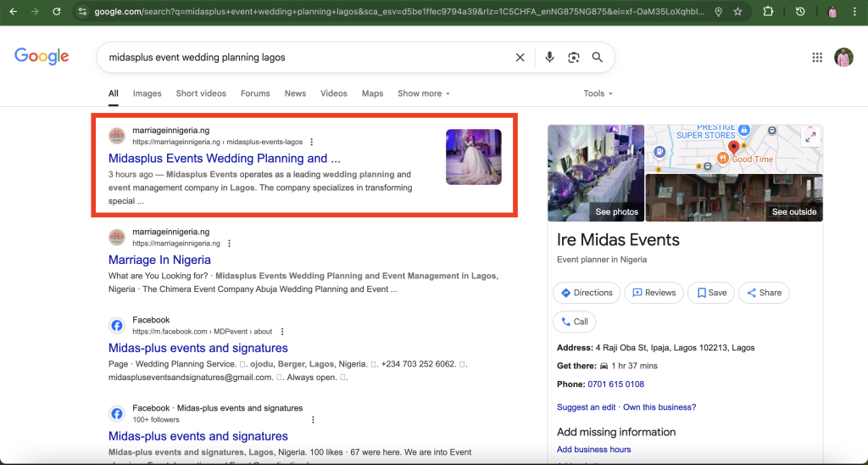Click the Reviews button
868x465 pixels.
[654, 293]
